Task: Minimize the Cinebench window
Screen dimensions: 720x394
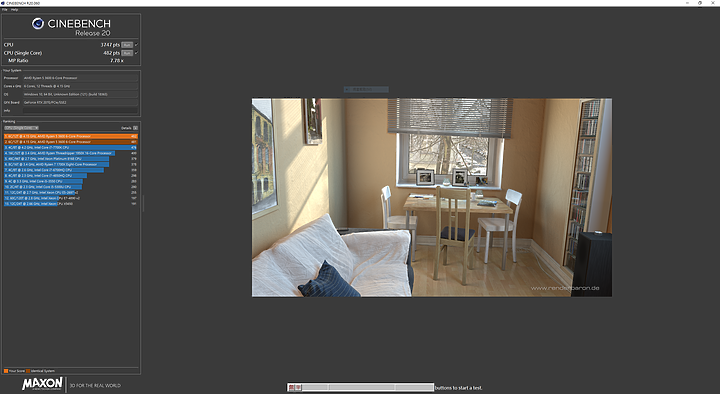Action: 687,3
